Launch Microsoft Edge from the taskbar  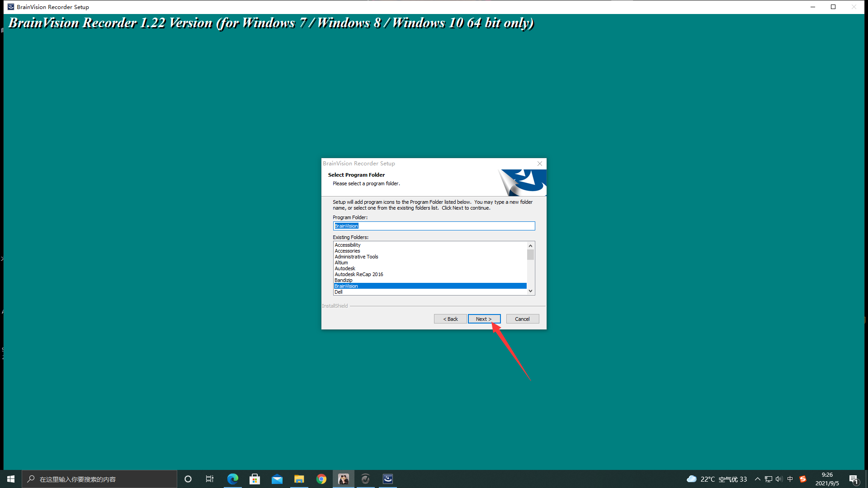tap(232, 479)
